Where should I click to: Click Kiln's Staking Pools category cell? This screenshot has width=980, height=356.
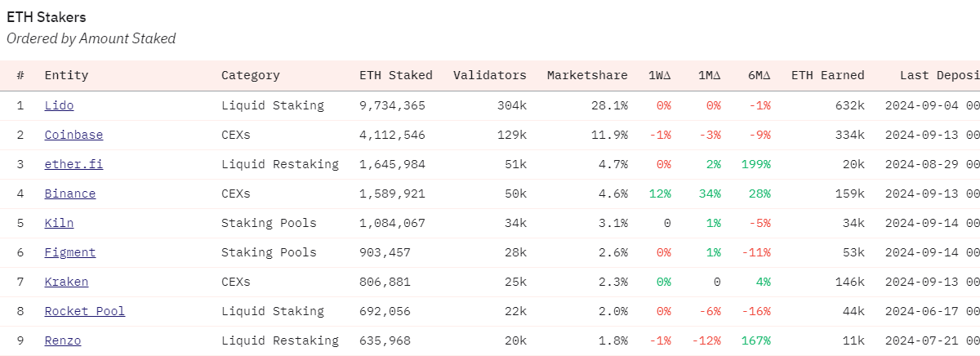click(269, 223)
